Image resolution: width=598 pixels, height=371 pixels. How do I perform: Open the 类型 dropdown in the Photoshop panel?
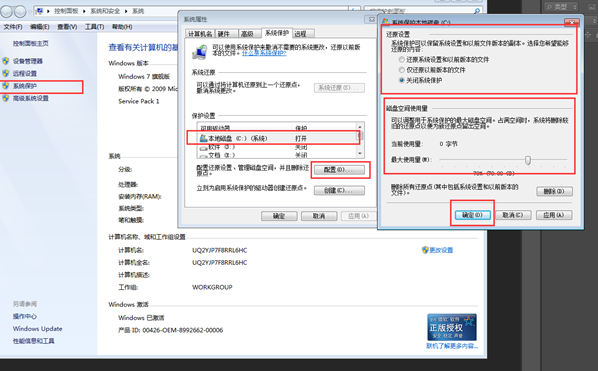561,7
